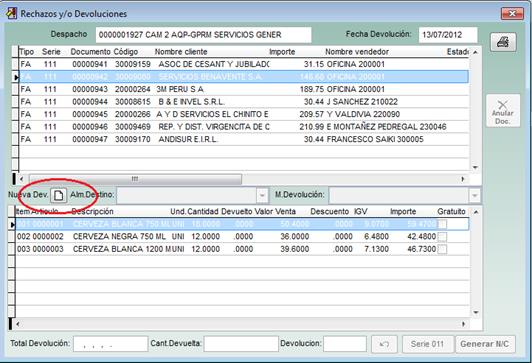Click horizontal scrollbar thumb of documents grid

(x=135, y=179)
